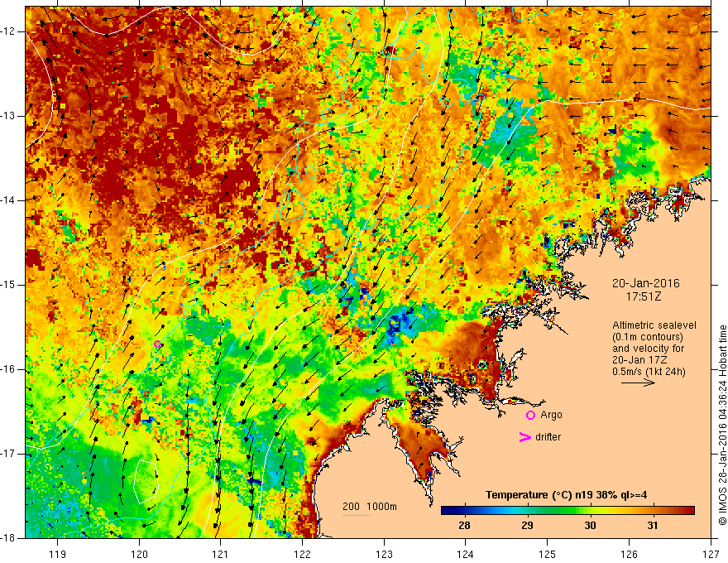Click the '0.5m/s (1kt 24h)' text
This screenshot has height=563, width=728.
click(x=649, y=372)
